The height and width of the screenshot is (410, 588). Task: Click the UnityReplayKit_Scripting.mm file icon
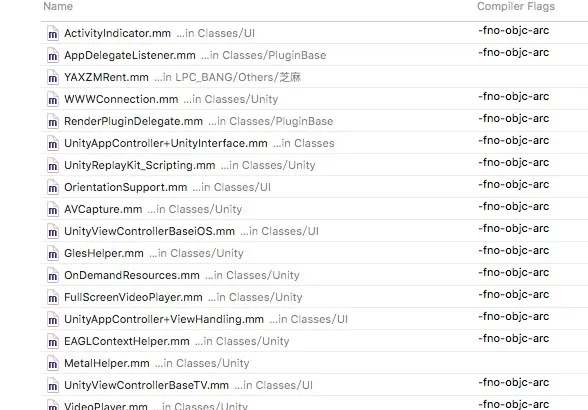[53, 165]
